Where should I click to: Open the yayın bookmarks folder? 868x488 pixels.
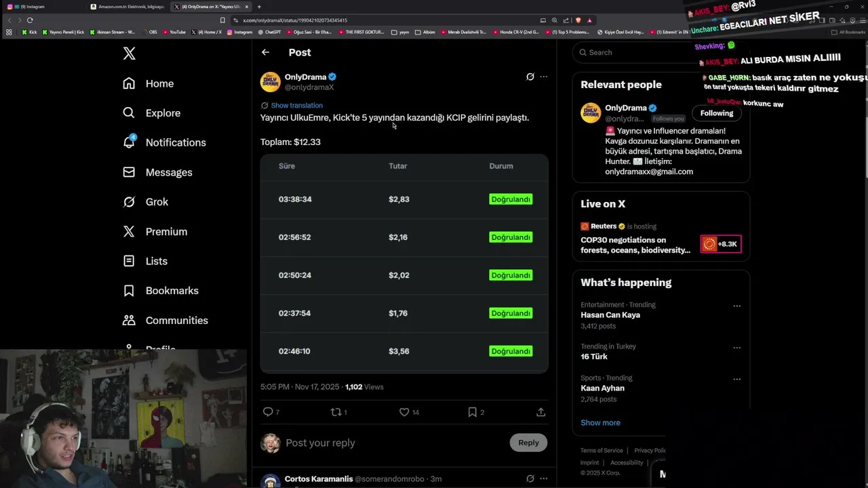coord(401,32)
